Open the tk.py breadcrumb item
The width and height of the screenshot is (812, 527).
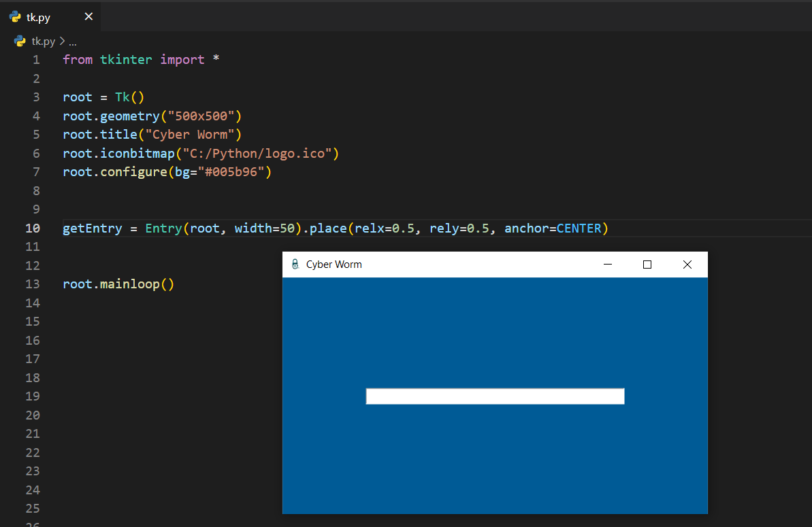tap(43, 41)
